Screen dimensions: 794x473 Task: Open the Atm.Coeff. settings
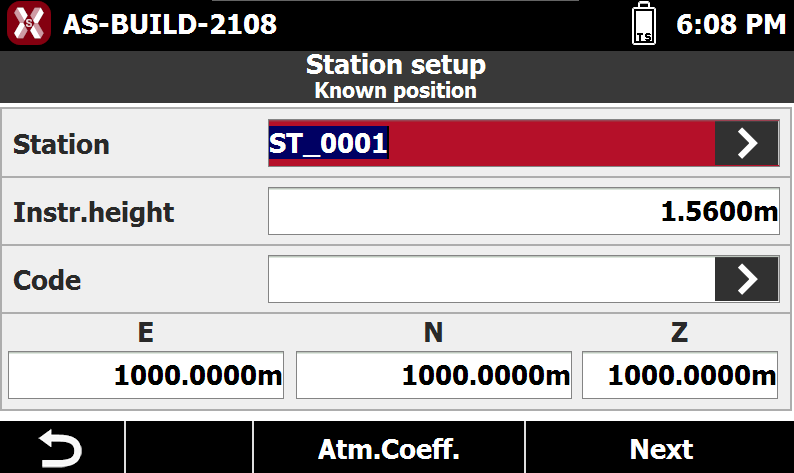(x=389, y=448)
